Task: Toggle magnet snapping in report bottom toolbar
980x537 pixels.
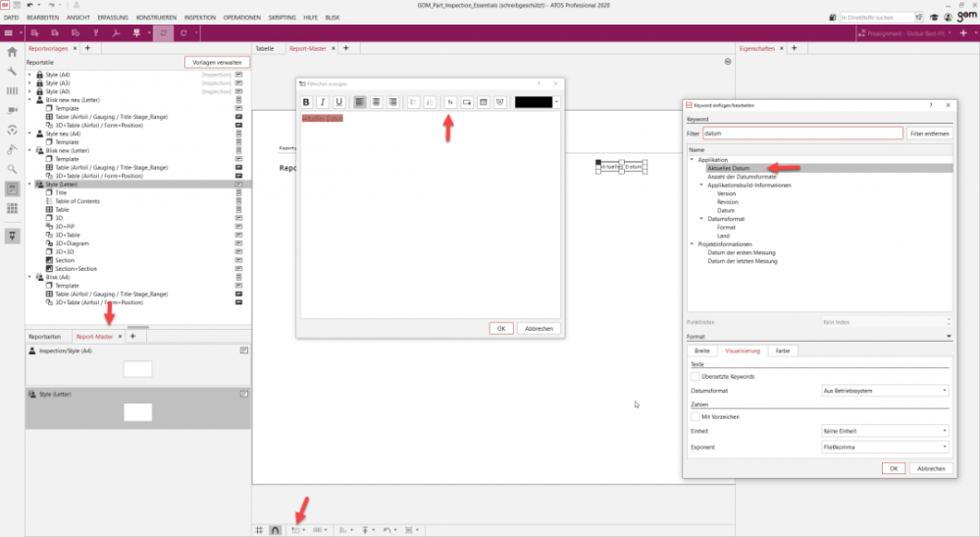Action: (x=275, y=530)
